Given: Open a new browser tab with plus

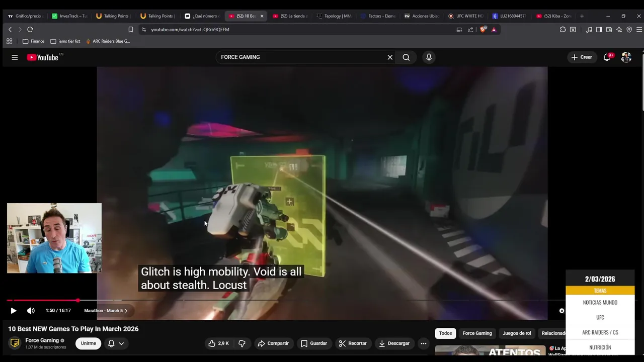Looking at the screenshot, I should [582, 16].
